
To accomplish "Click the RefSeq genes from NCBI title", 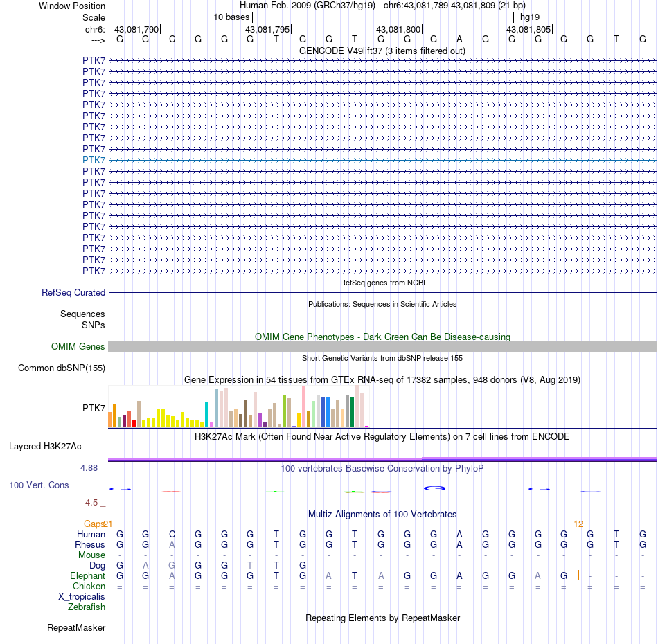I will point(382,283).
